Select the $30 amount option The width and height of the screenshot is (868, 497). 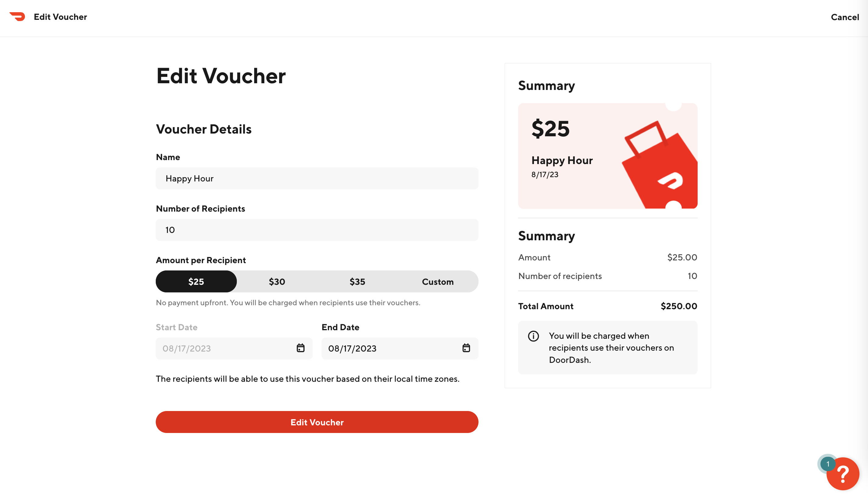point(276,281)
